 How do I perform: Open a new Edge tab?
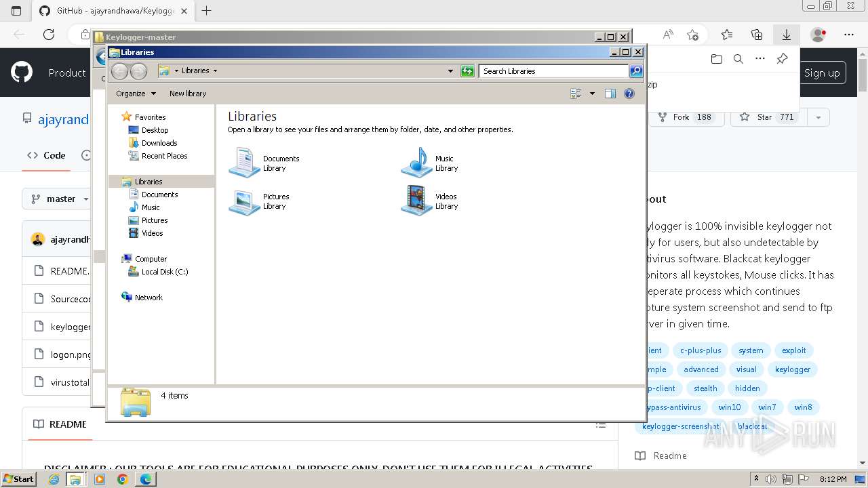(x=207, y=11)
